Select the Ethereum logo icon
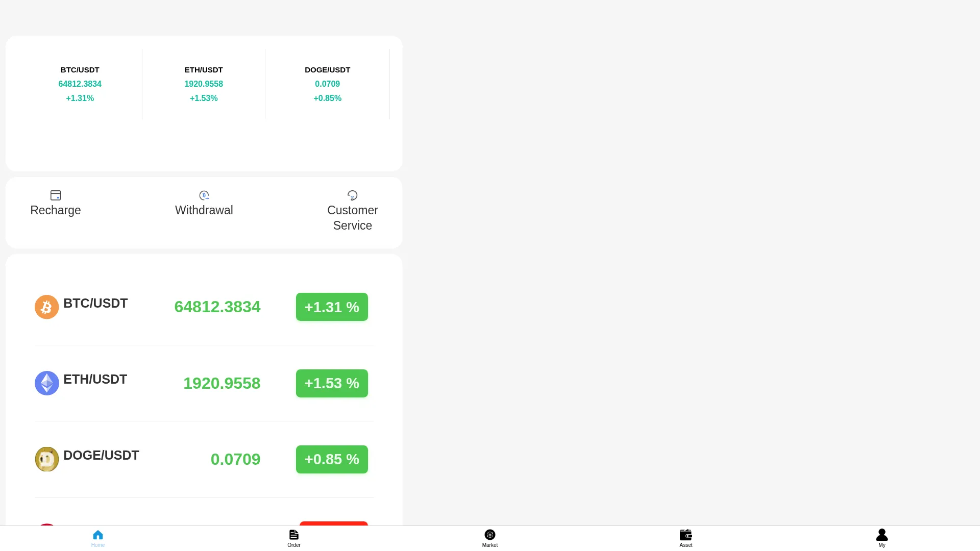This screenshot has width=980, height=551. [46, 383]
